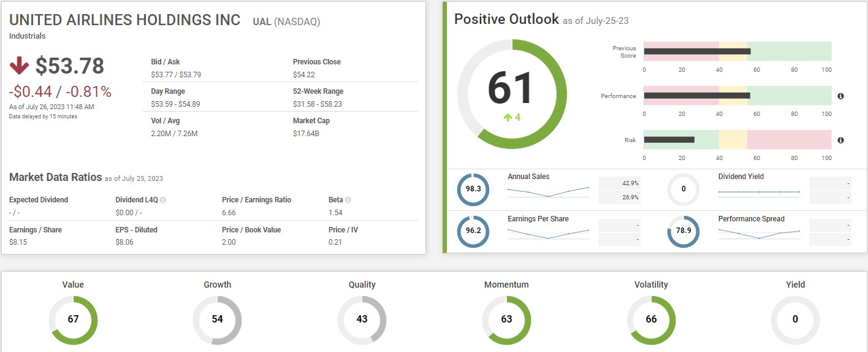Click the large overall score 61 gauge
Viewport: 868px width, 352px height.
[x=512, y=94]
